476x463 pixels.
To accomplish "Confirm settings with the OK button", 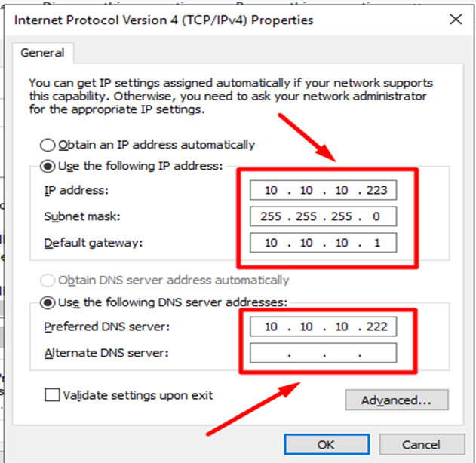I will point(326,444).
